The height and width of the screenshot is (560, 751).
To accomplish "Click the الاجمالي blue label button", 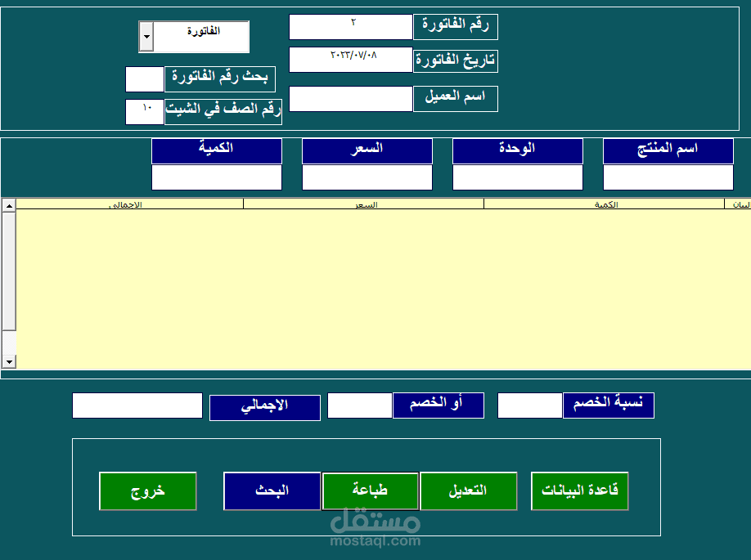I will [x=265, y=408].
